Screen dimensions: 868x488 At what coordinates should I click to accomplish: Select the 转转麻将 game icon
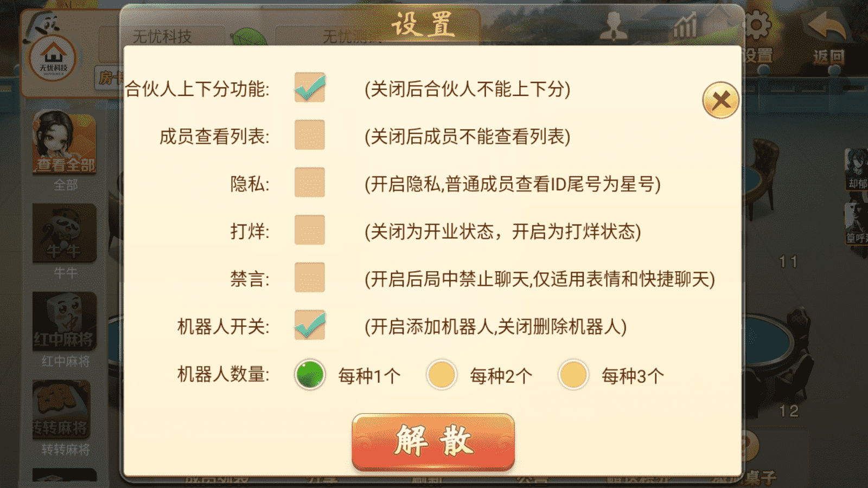(62, 409)
